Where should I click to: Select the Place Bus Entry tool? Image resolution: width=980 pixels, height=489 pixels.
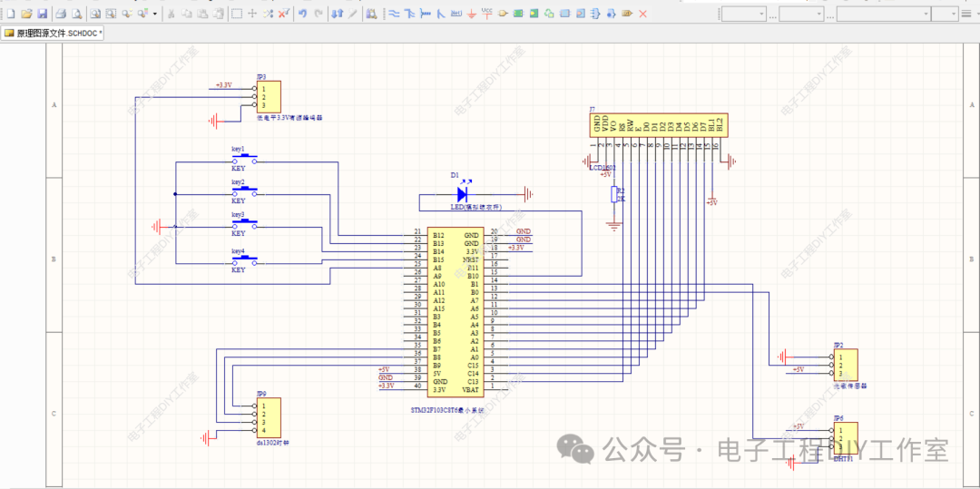click(x=441, y=13)
